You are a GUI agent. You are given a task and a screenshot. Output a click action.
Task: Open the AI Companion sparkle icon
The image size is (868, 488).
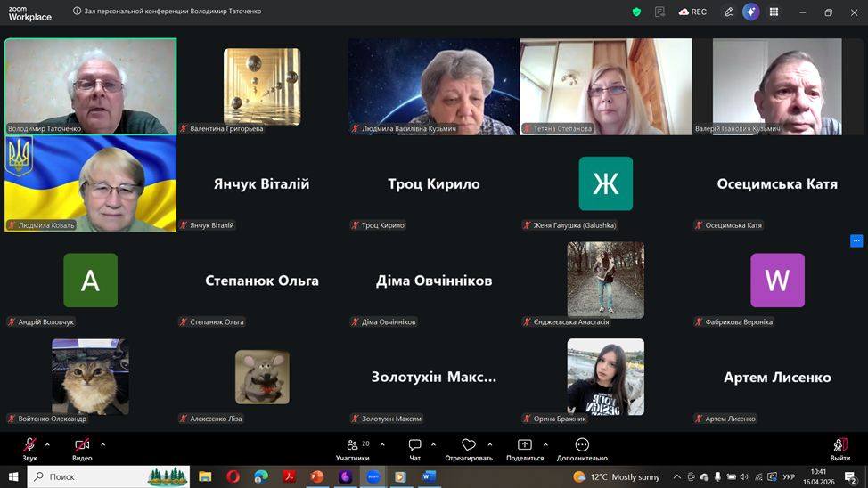tap(750, 12)
